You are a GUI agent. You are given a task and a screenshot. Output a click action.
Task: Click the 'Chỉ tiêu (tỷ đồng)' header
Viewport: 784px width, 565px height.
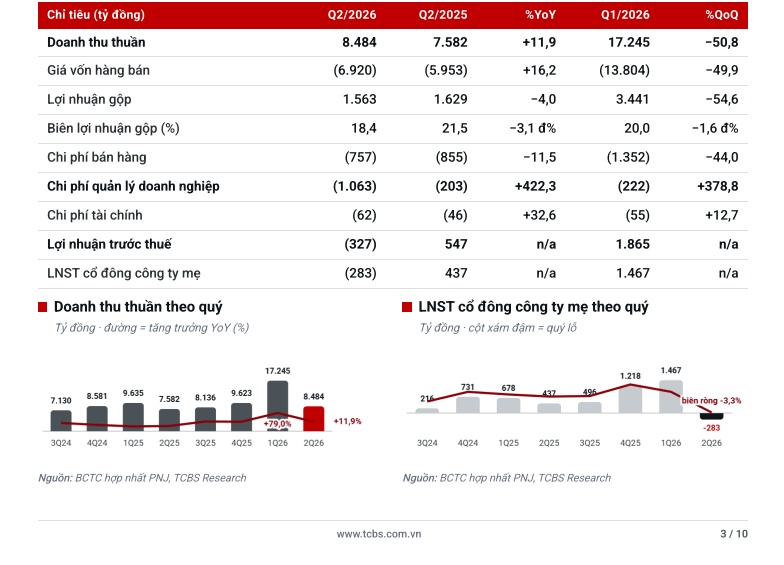point(96,14)
